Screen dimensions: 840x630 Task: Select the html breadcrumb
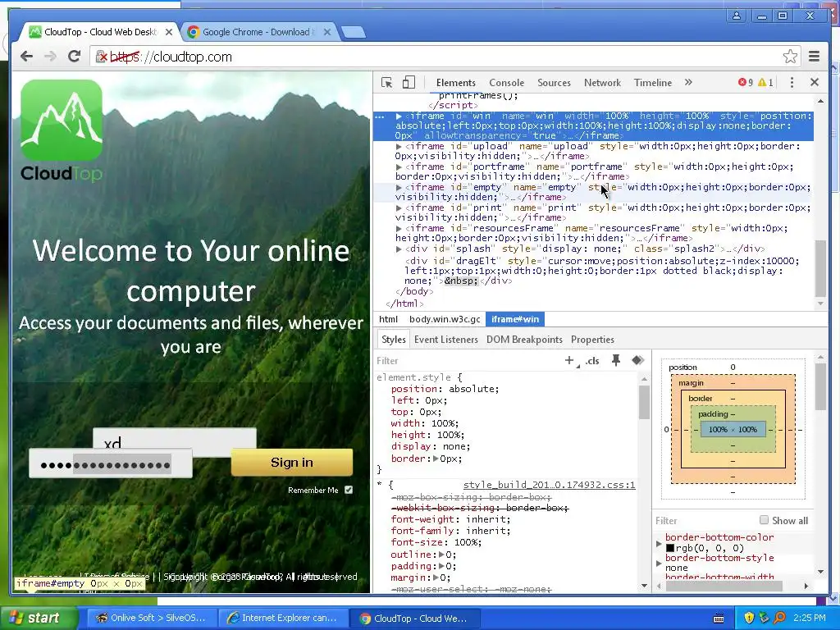[x=388, y=319]
